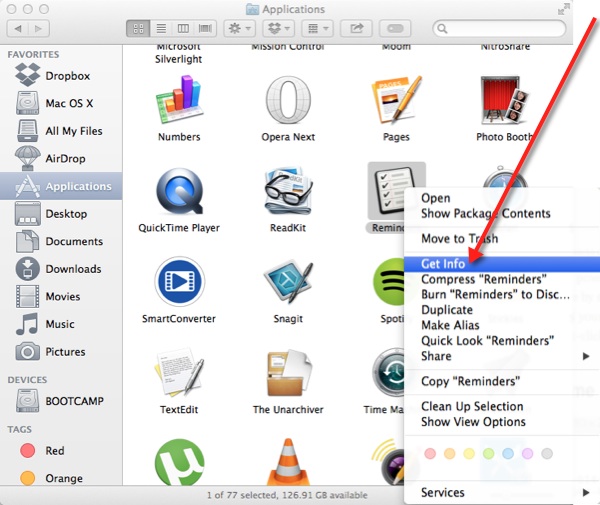The height and width of the screenshot is (505, 600).
Task: Select the VLC traffic cone icon
Action: click(288, 462)
